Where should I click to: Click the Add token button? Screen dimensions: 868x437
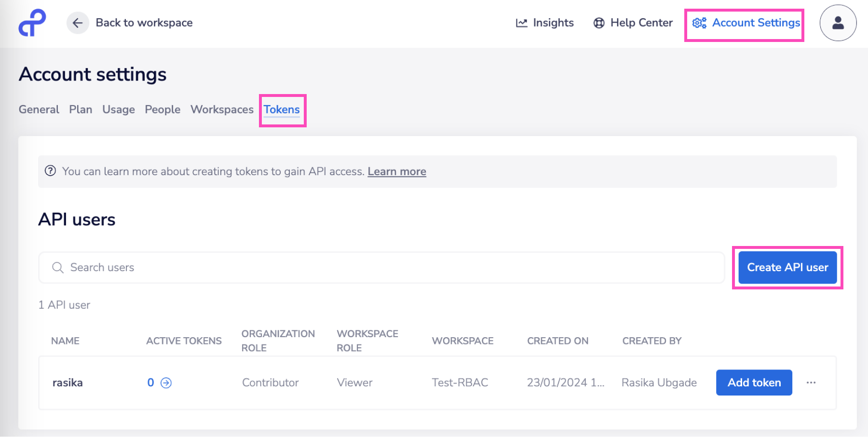754,382
